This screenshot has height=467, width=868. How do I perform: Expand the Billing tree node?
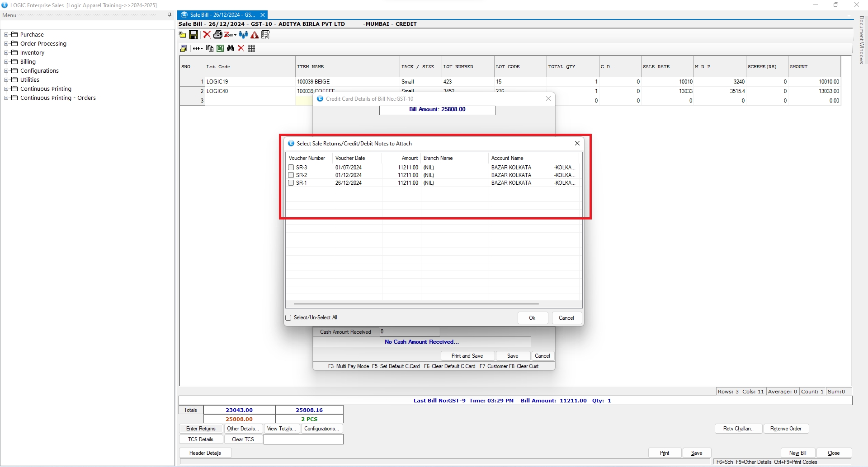point(6,62)
